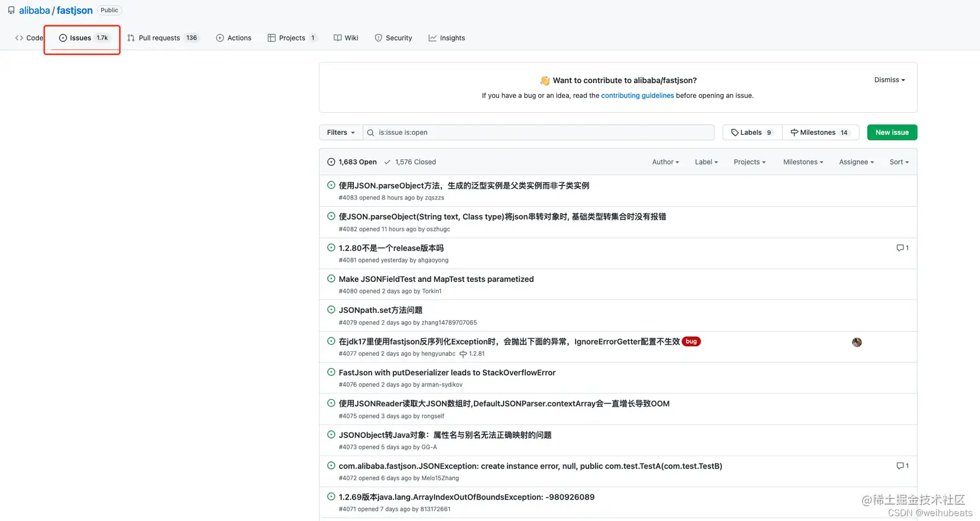980x521 pixels.
Task: Open the Milestones button next to Labels
Action: pyautogui.click(x=821, y=132)
